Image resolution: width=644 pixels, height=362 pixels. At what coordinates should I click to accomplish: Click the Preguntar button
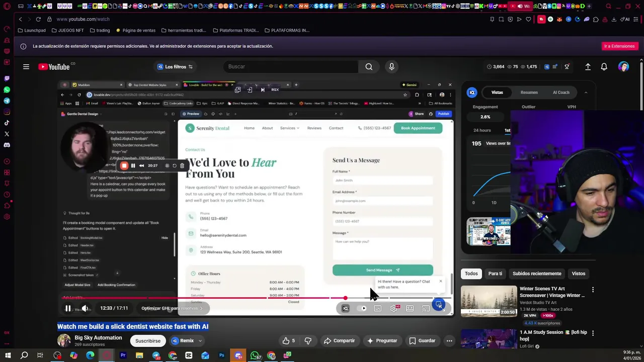click(382, 341)
